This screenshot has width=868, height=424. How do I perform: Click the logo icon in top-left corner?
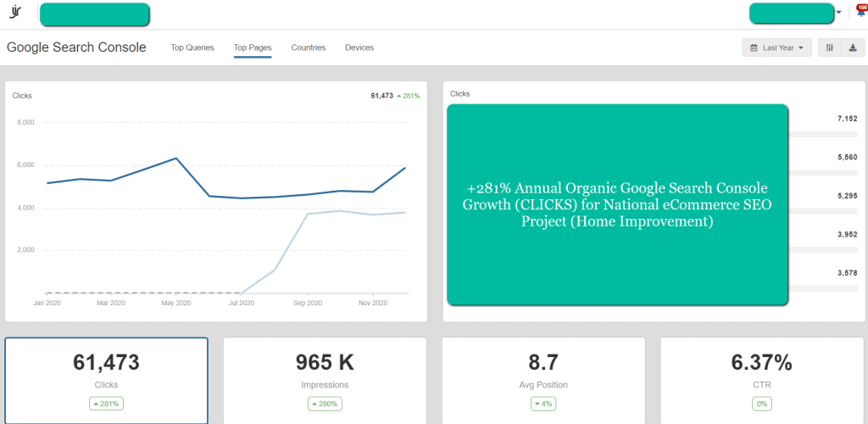coord(14,13)
